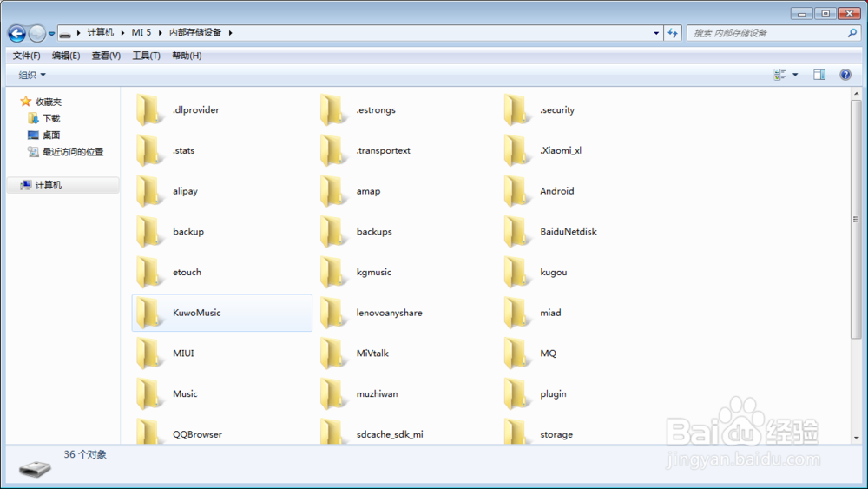This screenshot has height=489, width=868.
Task: Select the .security folder icon
Action: (x=517, y=109)
